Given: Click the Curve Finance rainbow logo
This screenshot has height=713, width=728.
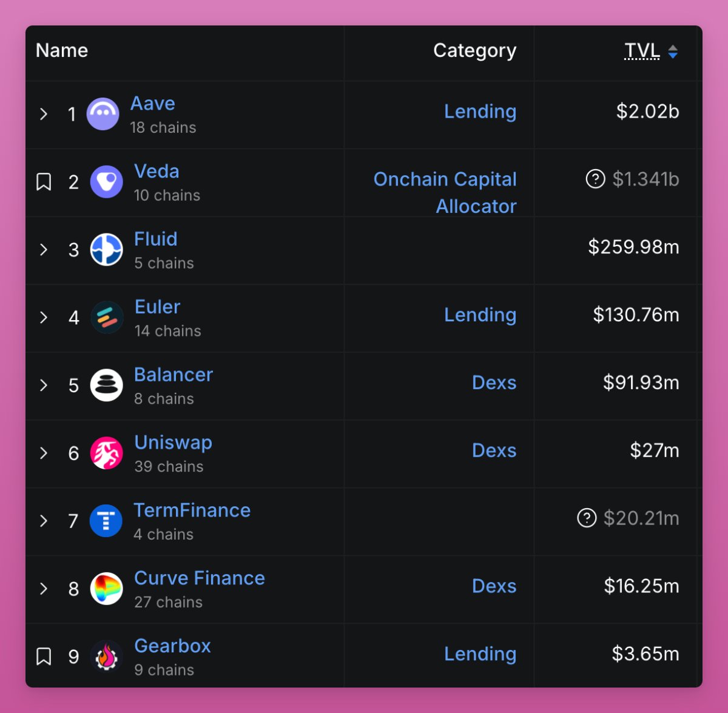Looking at the screenshot, I should [x=107, y=589].
